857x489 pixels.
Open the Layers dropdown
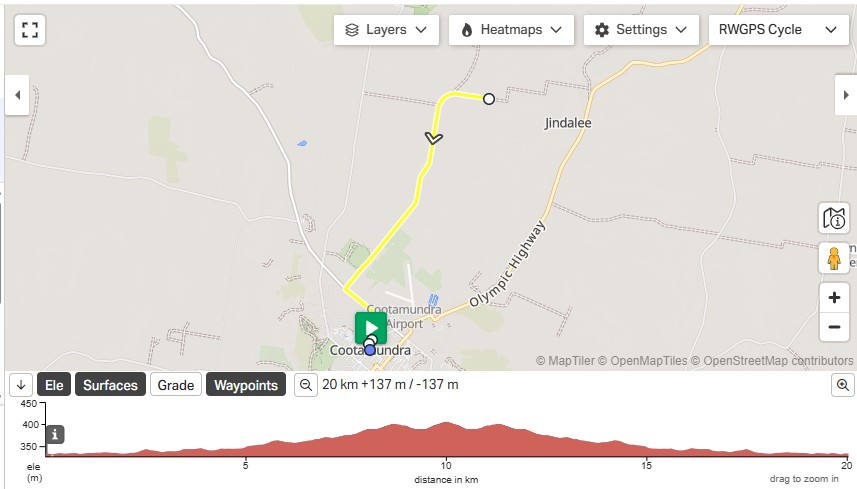386,30
